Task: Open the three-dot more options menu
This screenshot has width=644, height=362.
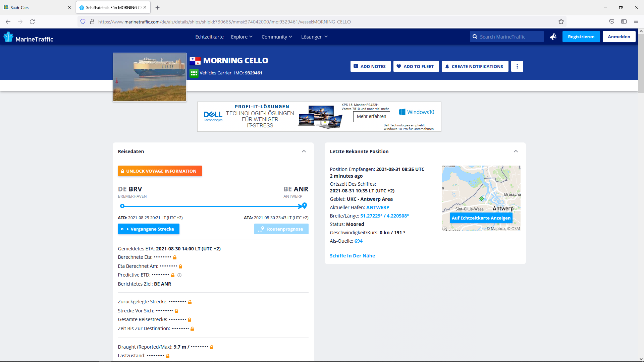Action: pyautogui.click(x=517, y=66)
